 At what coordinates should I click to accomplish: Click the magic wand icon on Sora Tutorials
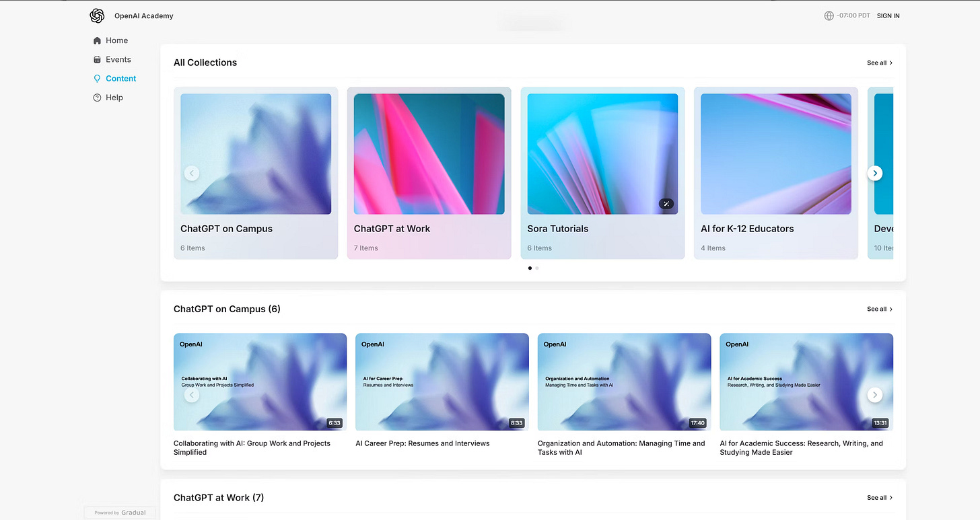tap(666, 204)
